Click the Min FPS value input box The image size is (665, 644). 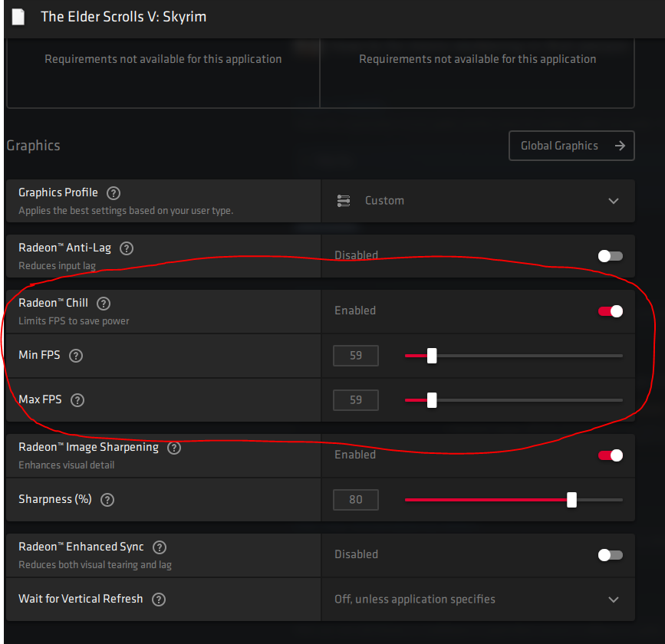click(x=356, y=356)
